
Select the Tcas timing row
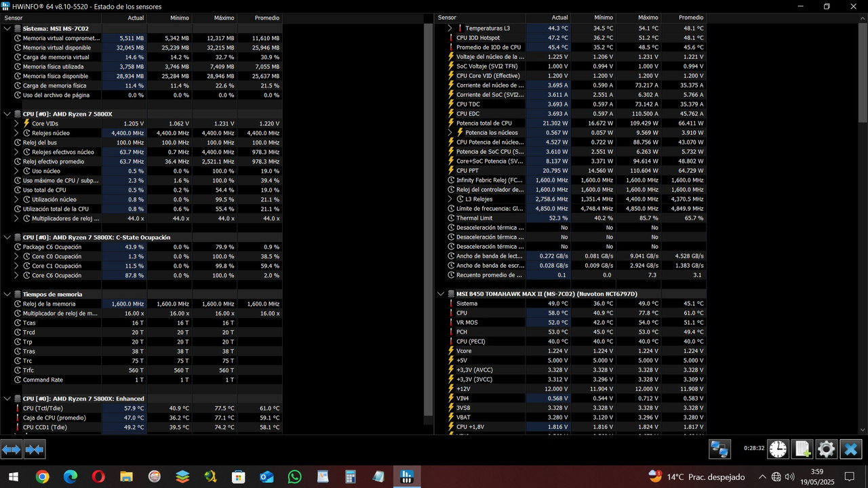pos(141,323)
